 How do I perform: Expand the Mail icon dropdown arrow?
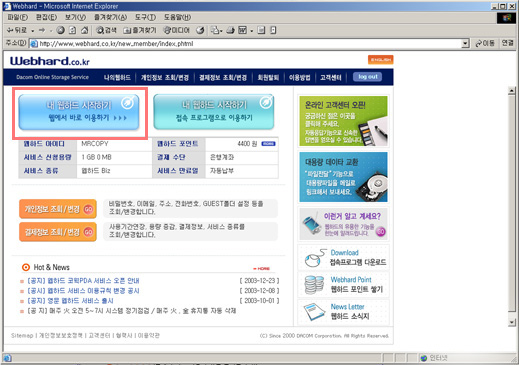point(221,31)
